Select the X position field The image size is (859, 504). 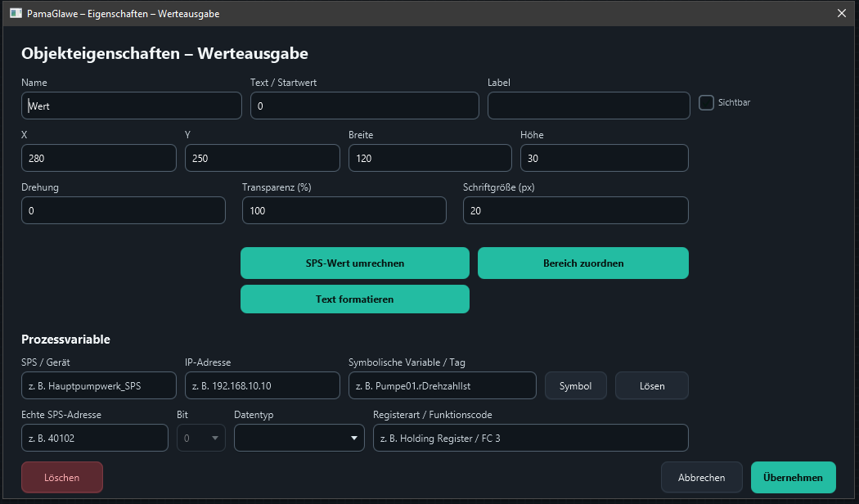(x=99, y=158)
